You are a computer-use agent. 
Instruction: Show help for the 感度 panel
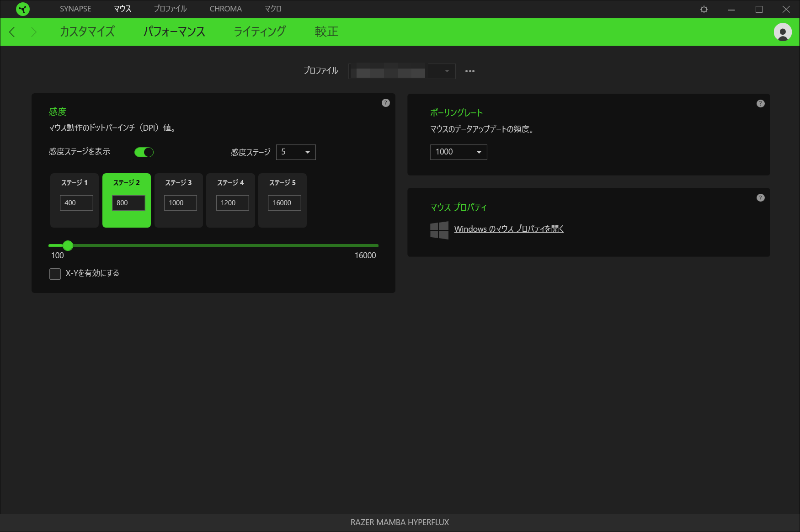pos(386,103)
